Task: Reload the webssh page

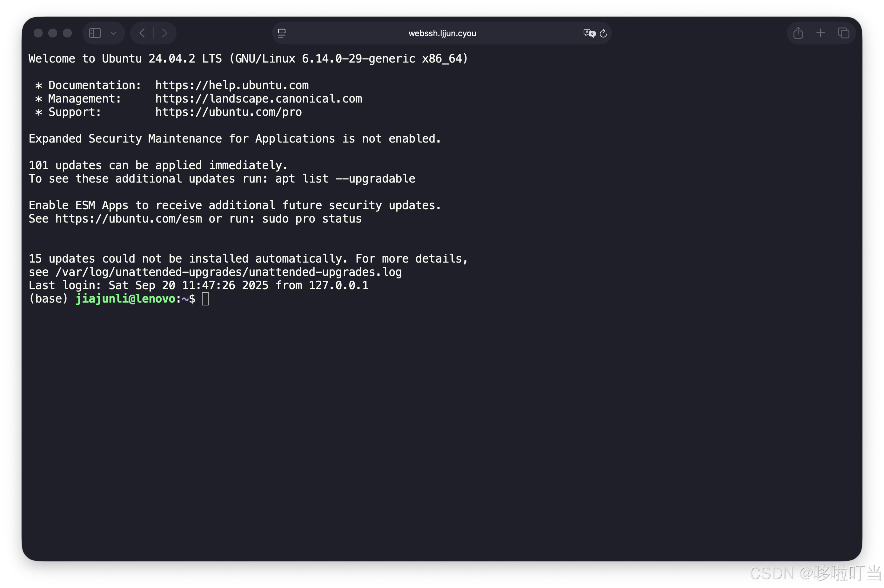Action: (603, 33)
